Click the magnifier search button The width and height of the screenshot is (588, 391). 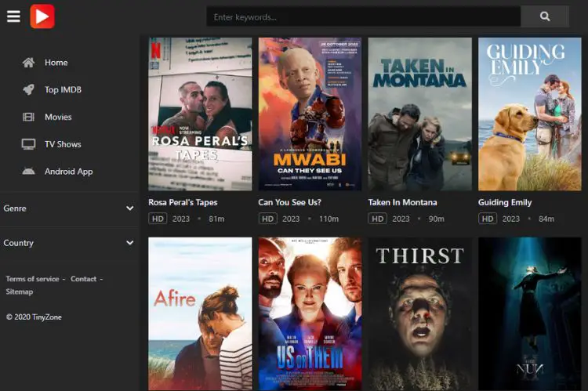tap(545, 16)
